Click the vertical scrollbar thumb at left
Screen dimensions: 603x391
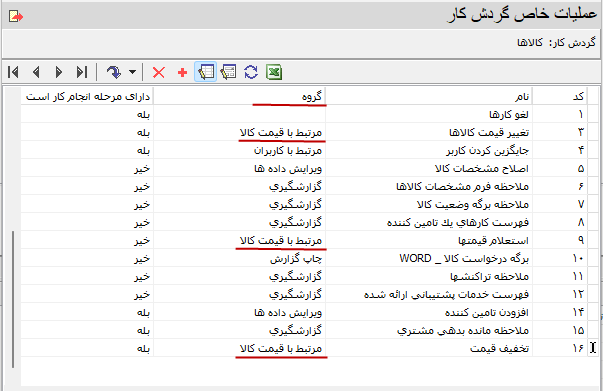13,299
